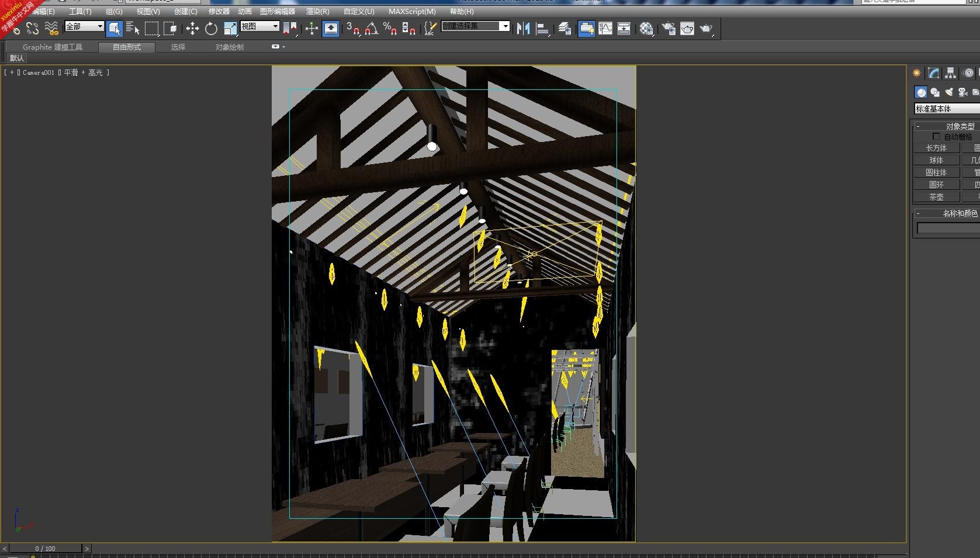Image resolution: width=980 pixels, height=558 pixels.
Task: Click the 圆柱体 button
Action: click(936, 172)
